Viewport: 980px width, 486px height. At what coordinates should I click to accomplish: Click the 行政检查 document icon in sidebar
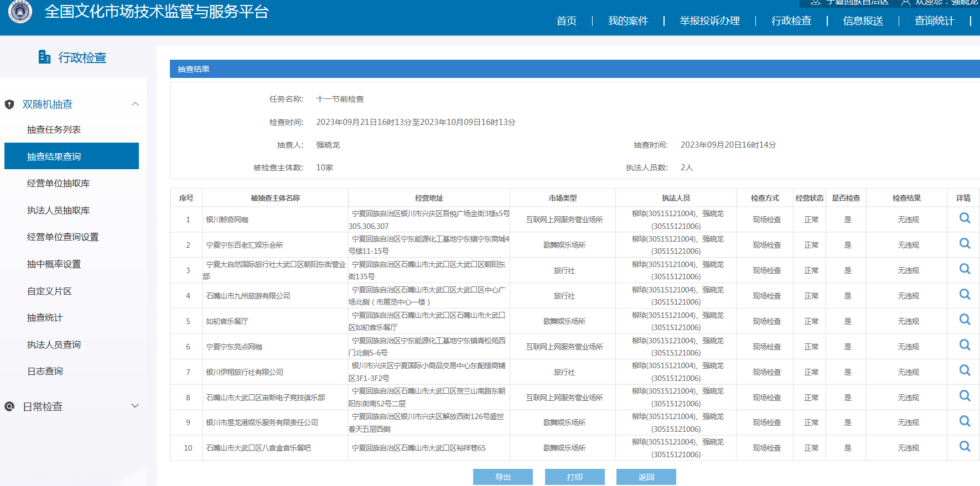click(44, 57)
